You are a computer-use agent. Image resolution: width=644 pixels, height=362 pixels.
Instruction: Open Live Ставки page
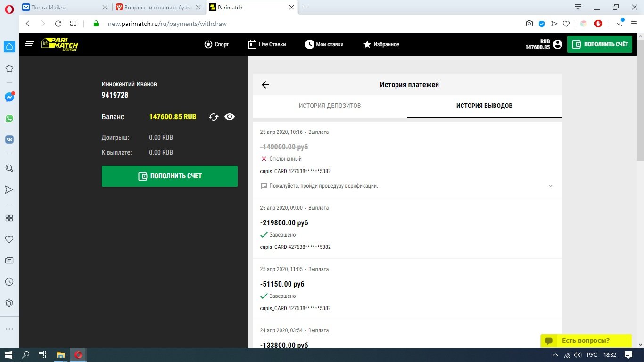pyautogui.click(x=267, y=44)
